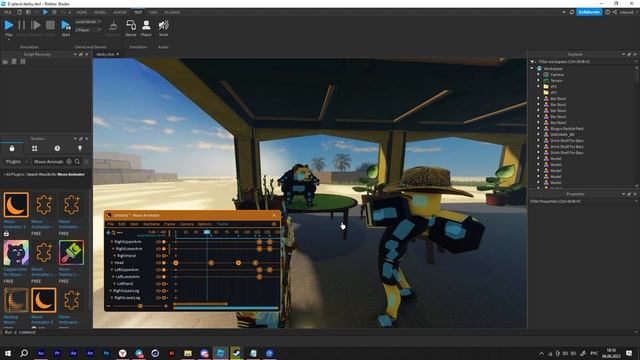640x360 pixels.
Task: Open the Keyframe menu in Moon Animator
Action: (x=151, y=224)
